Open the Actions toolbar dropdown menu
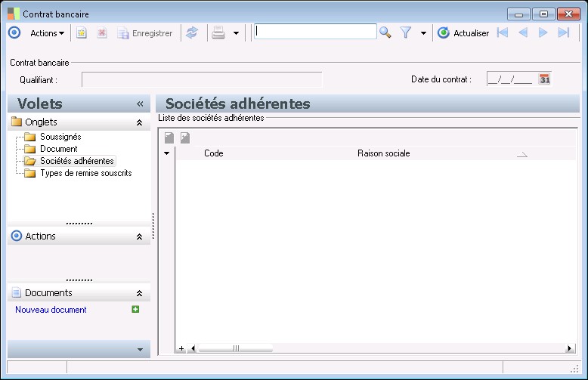The width and height of the screenshot is (588, 380). pos(48,33)
